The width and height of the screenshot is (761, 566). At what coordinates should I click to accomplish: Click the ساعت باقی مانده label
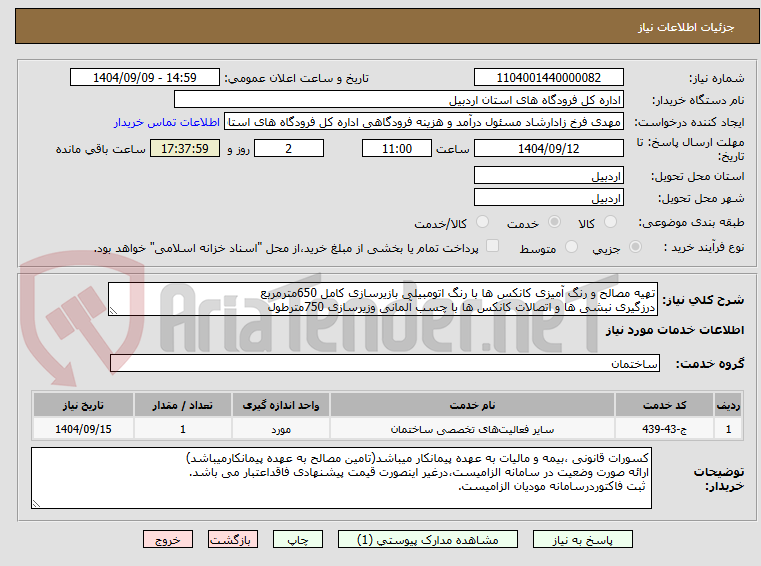click(100, 149)
